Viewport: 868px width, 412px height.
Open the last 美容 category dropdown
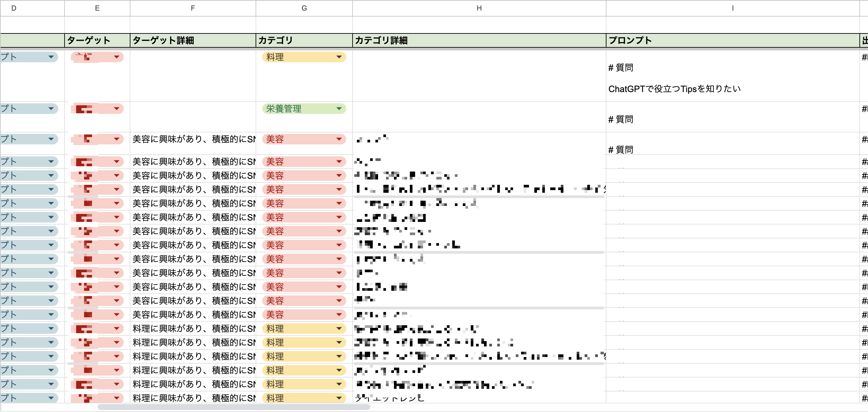tap(339, 315)
